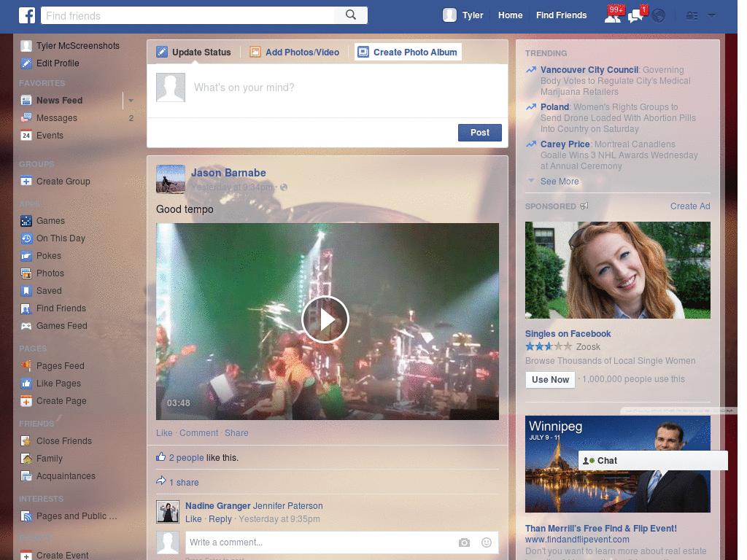Image resolution: width=747 pixels, height=560 pixels.
Task: Click Family list icon
Action: coord(26,459)
